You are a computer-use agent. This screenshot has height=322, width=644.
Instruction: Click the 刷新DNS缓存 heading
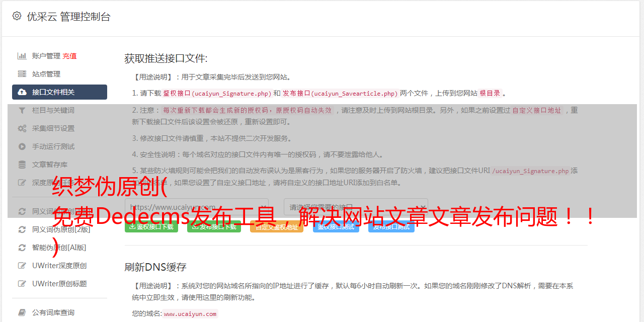tap(156, 267)
